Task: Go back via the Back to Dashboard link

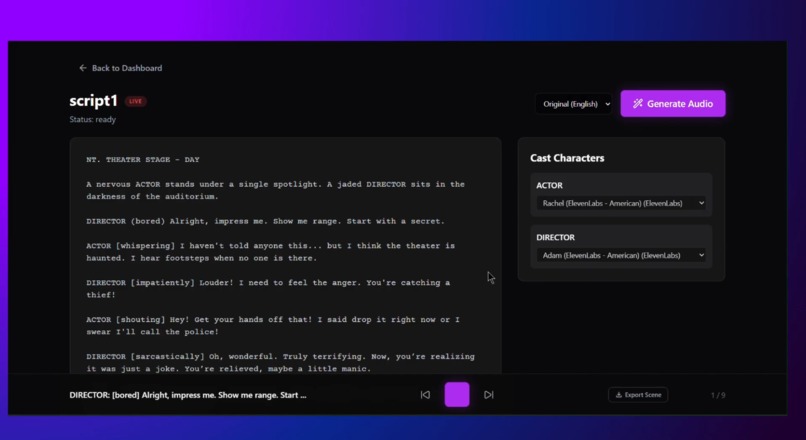Action: click(x=121, y=68)
